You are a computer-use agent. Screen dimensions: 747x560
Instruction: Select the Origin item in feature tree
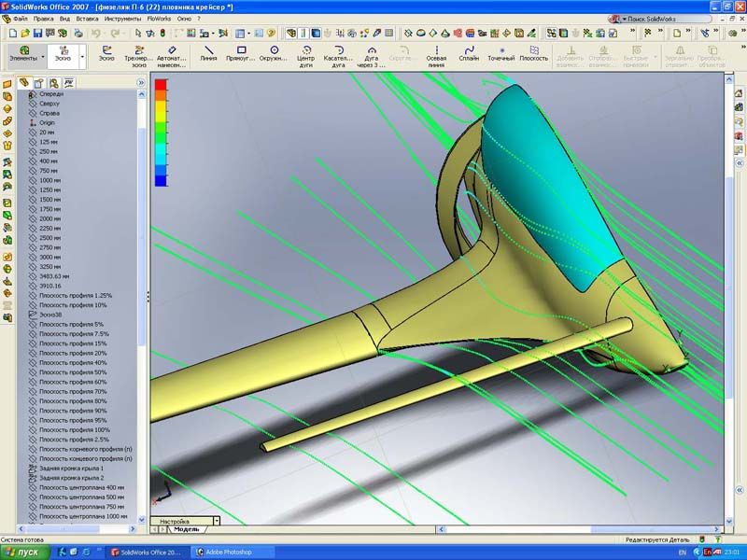coord(49,123)
